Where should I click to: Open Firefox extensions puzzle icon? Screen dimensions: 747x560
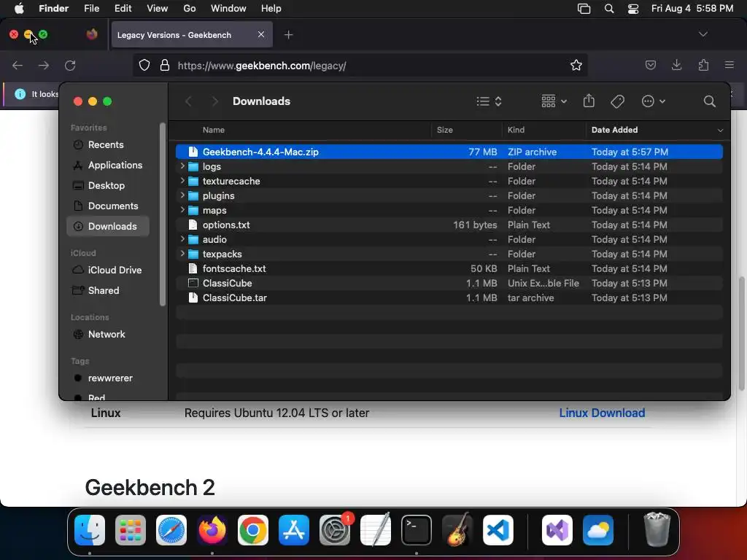pyautogui.click(x=703, y=65)
